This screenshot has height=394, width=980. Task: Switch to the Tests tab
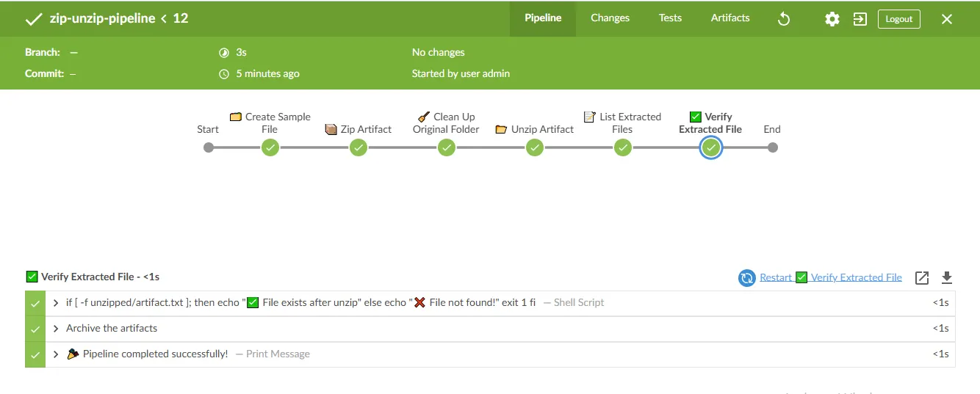pyautogui.click(x=670, y=18)
